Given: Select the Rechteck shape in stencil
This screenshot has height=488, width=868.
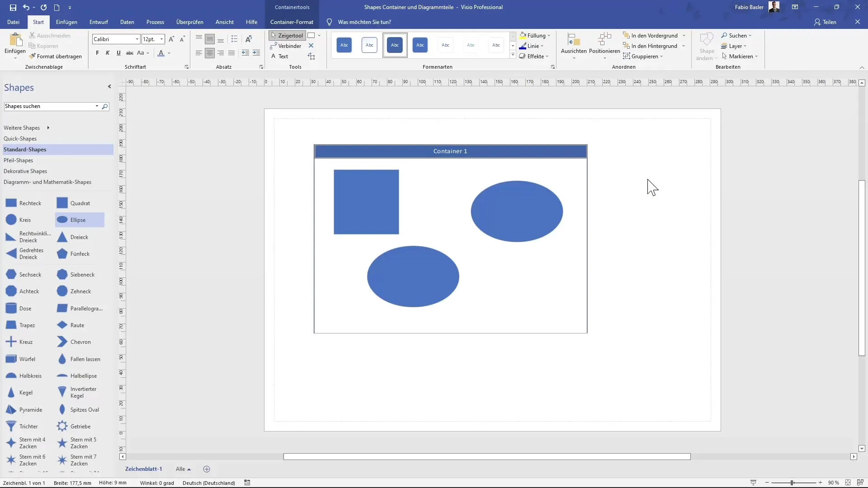Looking at the screenshot, I should tap(24, 203).
